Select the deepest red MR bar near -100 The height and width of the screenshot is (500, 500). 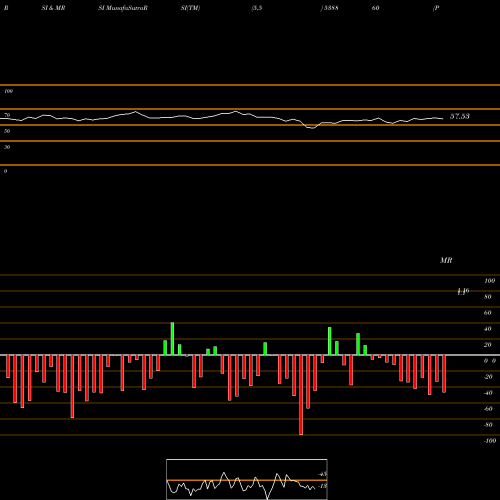[x=301, y=395]
